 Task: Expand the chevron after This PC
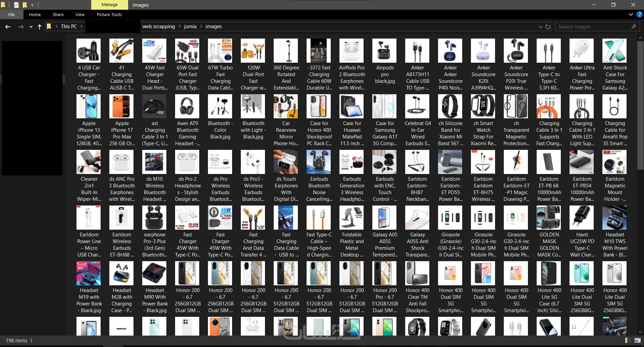click(81, 26)
